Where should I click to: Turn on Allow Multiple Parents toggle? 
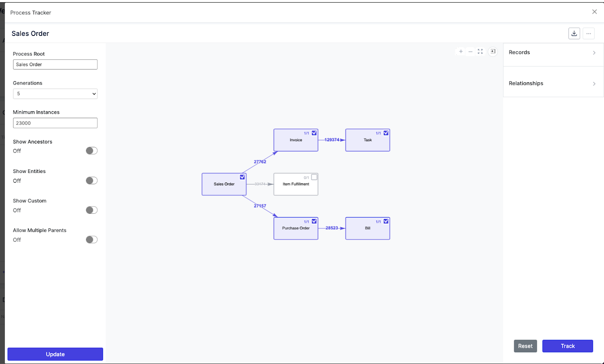[92, 239]
